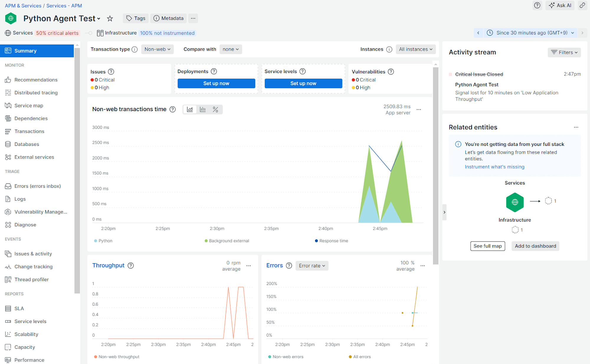Click the SLA reports icon
This screenshot has height=364, width=590.
coord(8,308)
